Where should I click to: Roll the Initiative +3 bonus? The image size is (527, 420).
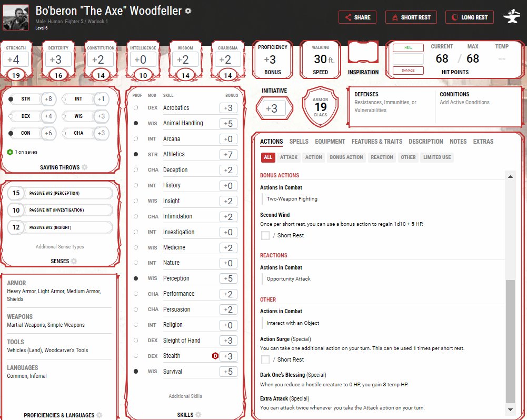274,108
